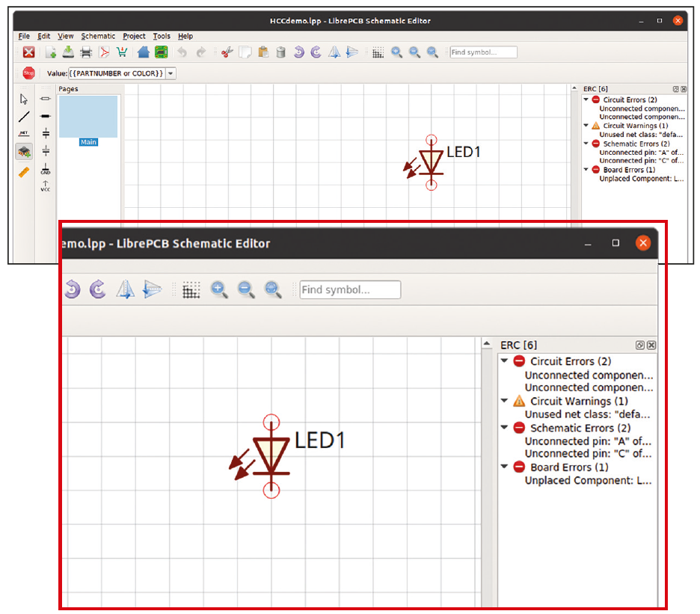The image size is (700, 614).
Task: Rotate counterclockwise using main window toolbar
Action: click(x=298, y=52)
